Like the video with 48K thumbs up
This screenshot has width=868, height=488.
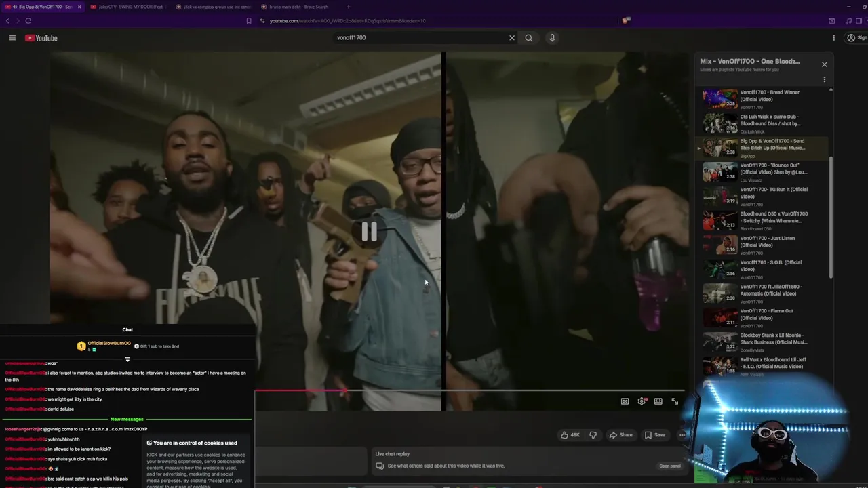570,435
